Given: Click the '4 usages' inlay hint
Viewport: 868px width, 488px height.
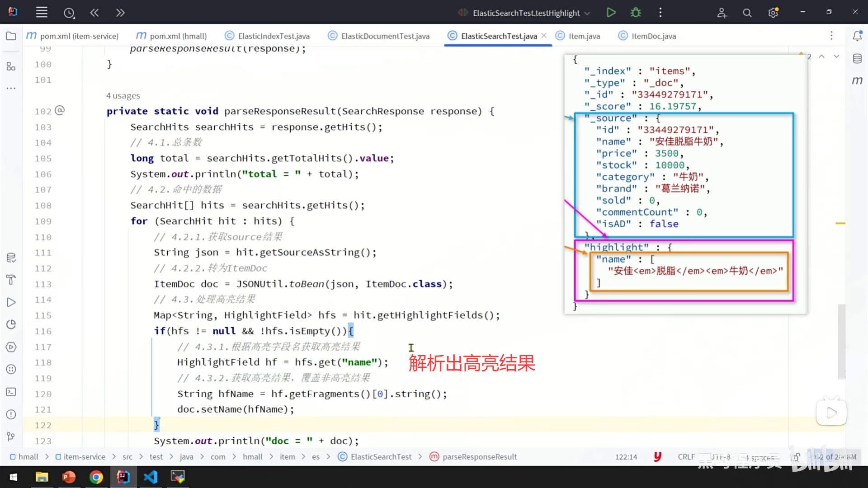Looking at the screenshot, I should click(123, 96).
